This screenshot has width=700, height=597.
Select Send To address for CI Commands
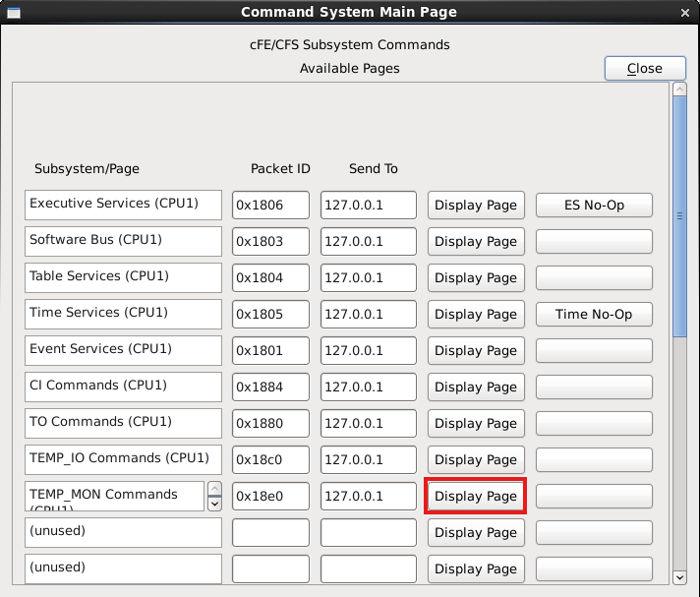coord(368,388)
